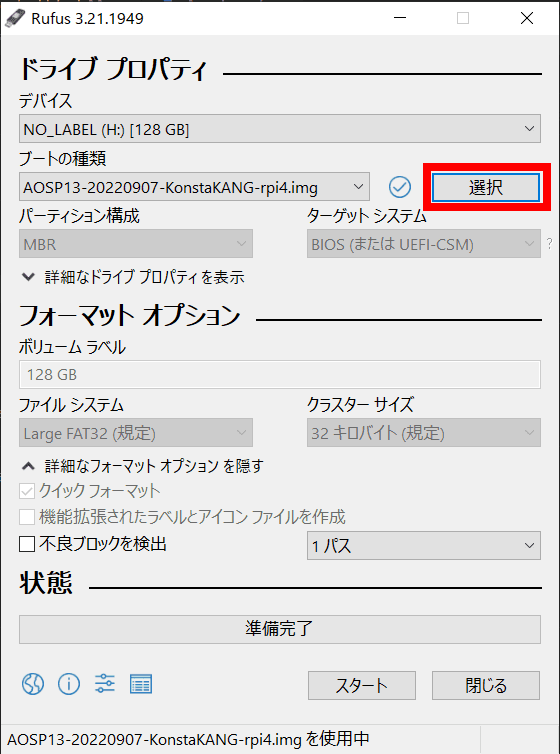Click the 選択 button
The image size is (560, 754).
point(486,188)
